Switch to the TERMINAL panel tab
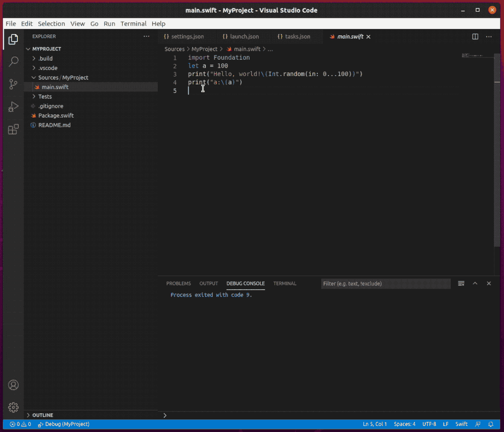This screenshot has height=432, width=504. pyautogui.click(x=285, y=284)
